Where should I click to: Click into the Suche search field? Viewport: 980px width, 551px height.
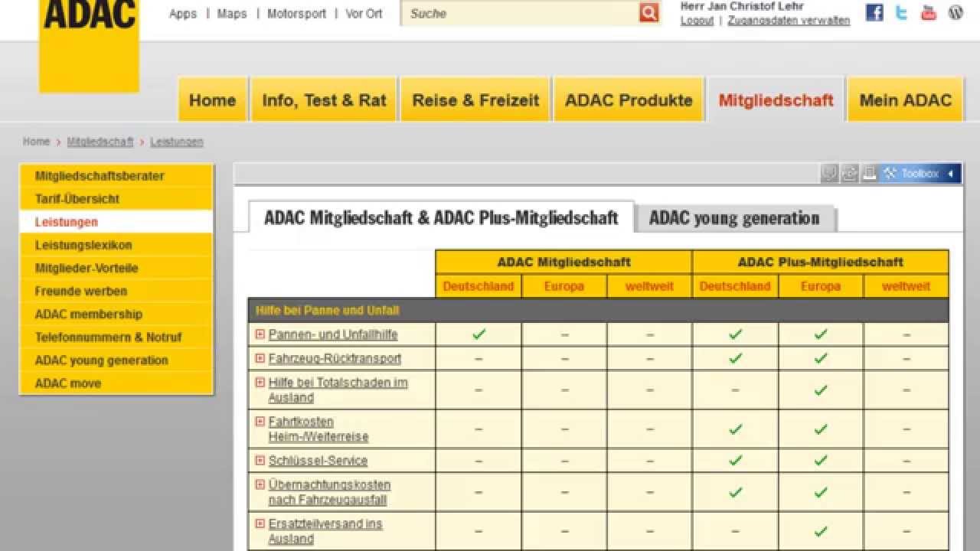click(520, 13)
